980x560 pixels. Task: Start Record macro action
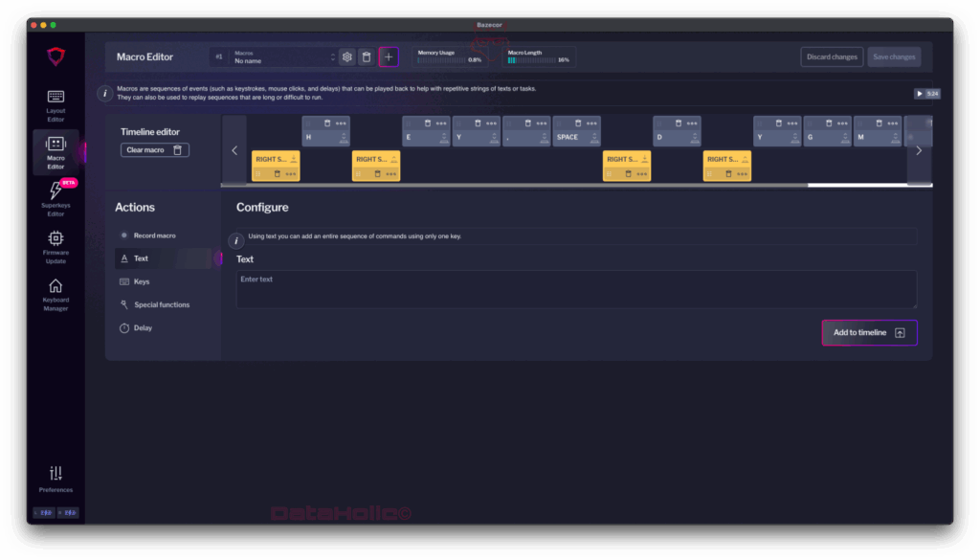153,235
